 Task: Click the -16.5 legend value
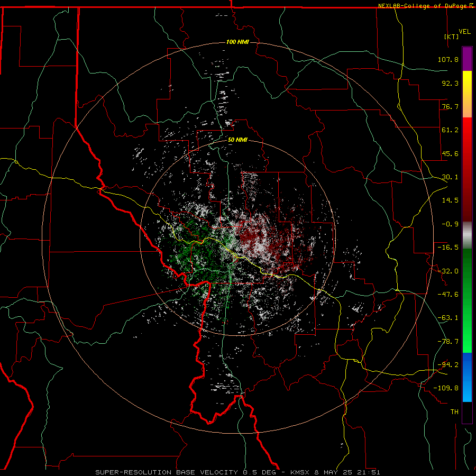tap(448, 248)
